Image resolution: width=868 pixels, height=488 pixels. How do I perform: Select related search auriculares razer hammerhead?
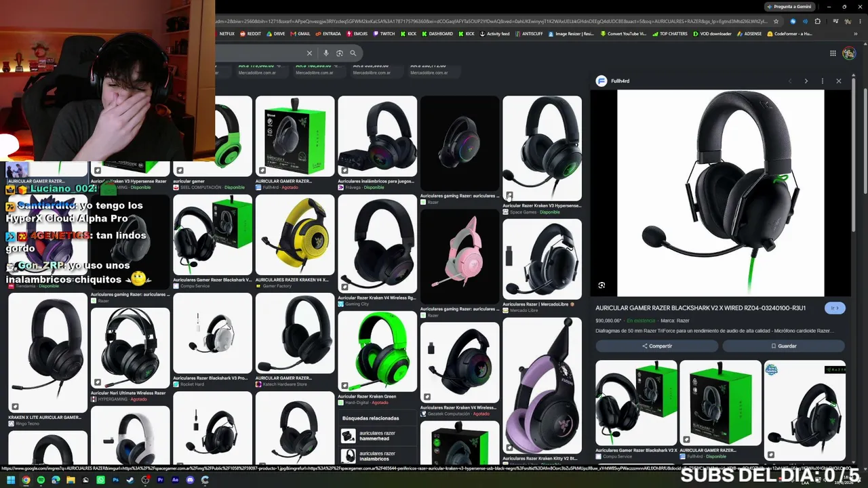[x=377, y=436]
